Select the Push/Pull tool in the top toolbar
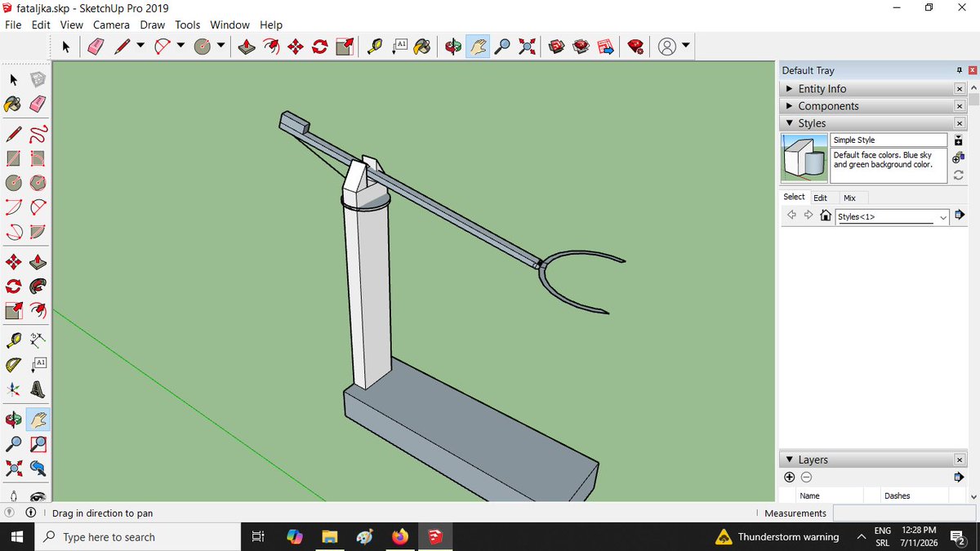The height and width of the screenshot is (551, 980). pos(247,47)
